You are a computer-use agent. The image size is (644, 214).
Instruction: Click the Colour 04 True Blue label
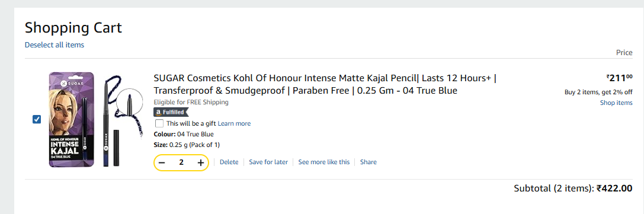click(184, 135)
